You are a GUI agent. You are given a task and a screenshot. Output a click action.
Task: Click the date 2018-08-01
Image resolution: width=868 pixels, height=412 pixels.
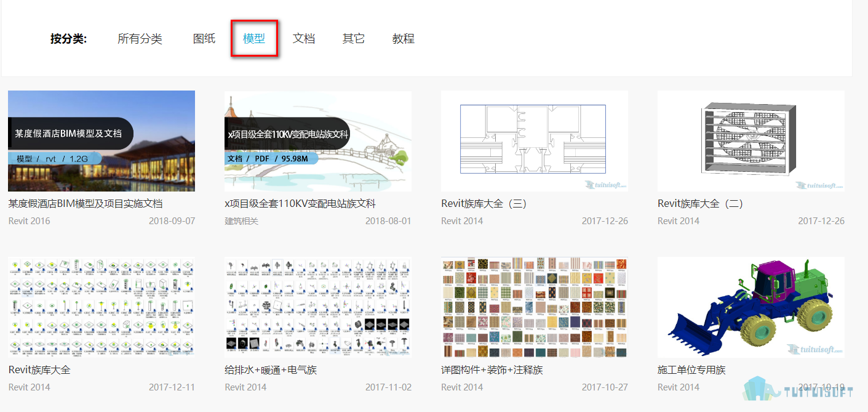(388, 221)
